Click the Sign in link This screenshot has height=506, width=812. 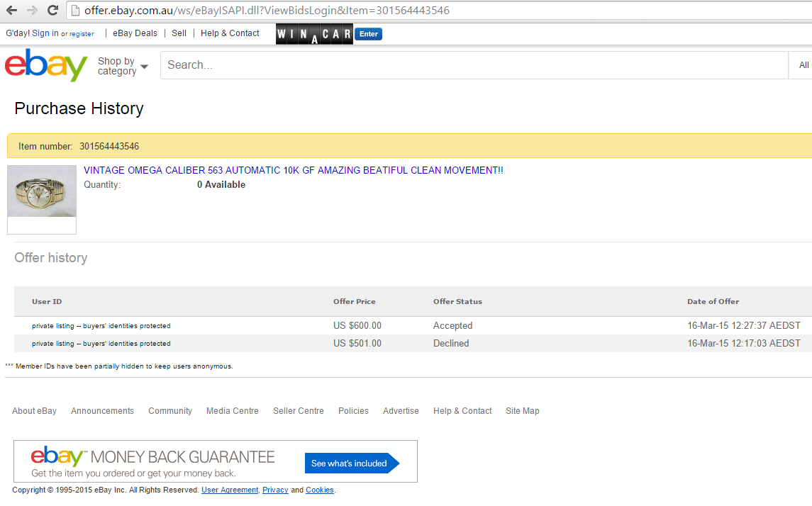coord(45,33)
